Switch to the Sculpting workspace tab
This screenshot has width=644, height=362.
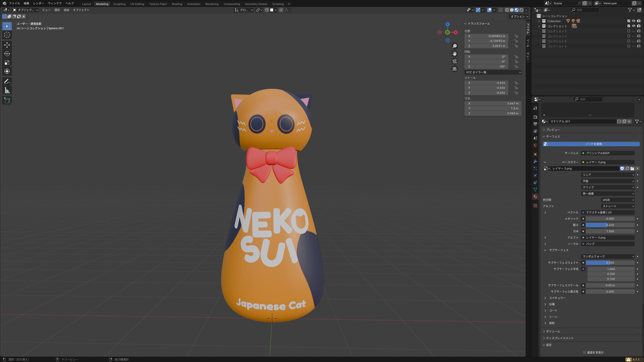tap(119, 4)
